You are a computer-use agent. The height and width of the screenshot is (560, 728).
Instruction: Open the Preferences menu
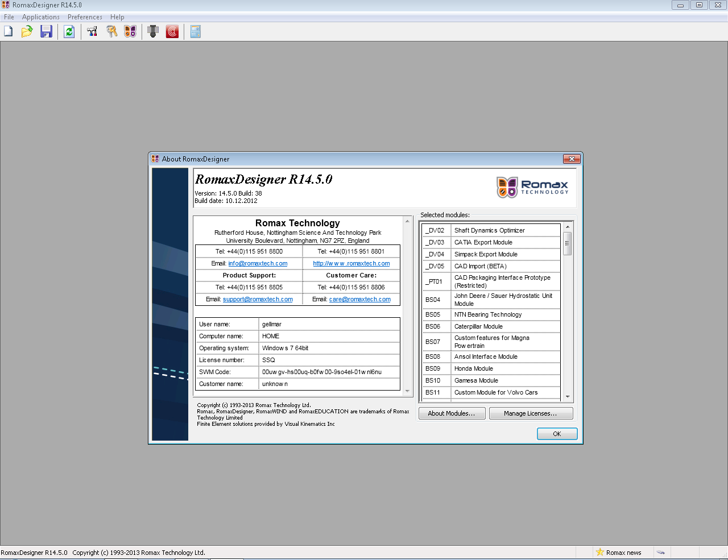tap(85, 17)
